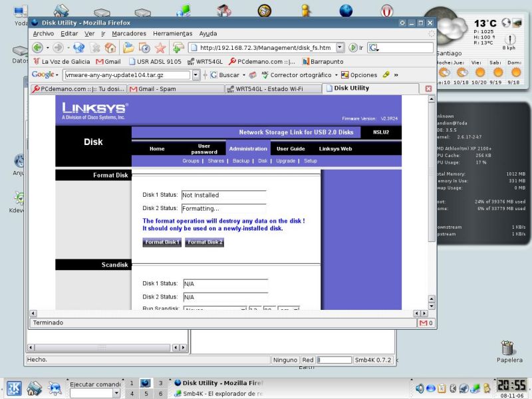Click the Format Disk 2 button
532x399 pixels.
point(205,242)
